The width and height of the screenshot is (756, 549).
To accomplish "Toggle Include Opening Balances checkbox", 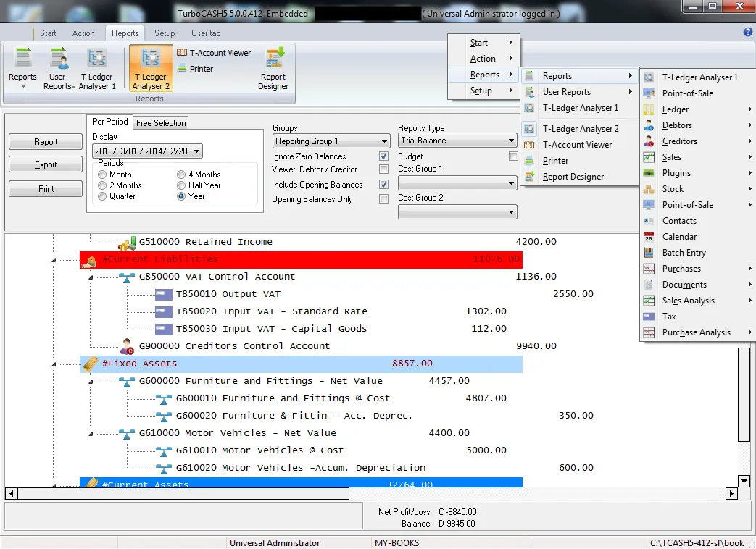I will (x=383, y=185).
